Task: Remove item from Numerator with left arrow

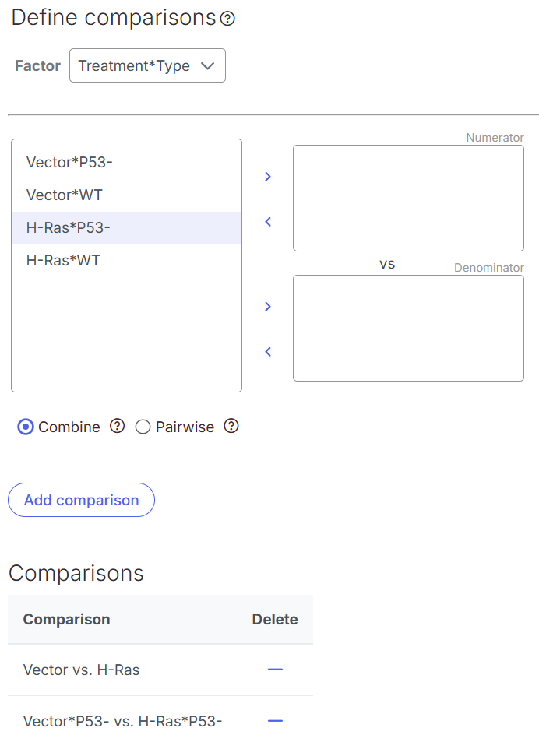Action: [x=268, y=222]
